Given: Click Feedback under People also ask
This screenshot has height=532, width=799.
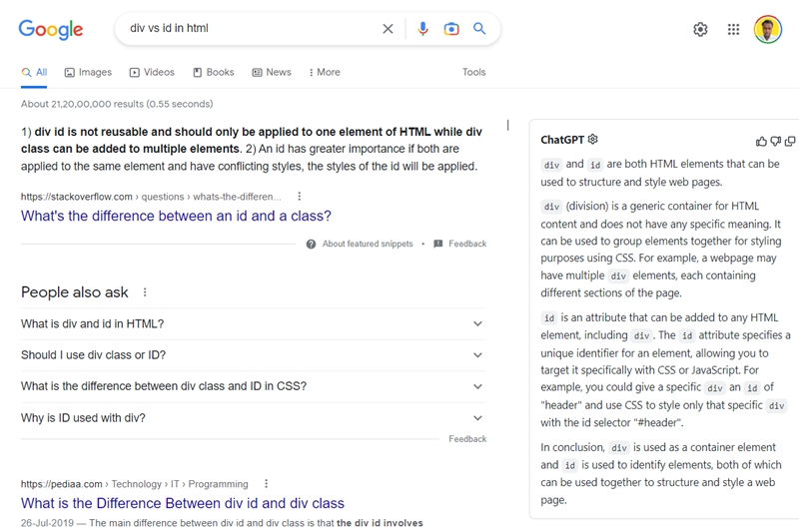Looking at the screenshot, I should [467, 439].
